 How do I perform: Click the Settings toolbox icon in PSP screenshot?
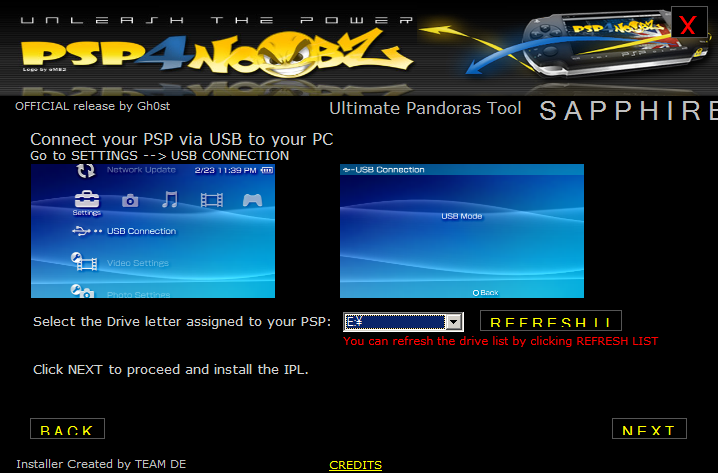pyautogui.click(x=87, y=200)
